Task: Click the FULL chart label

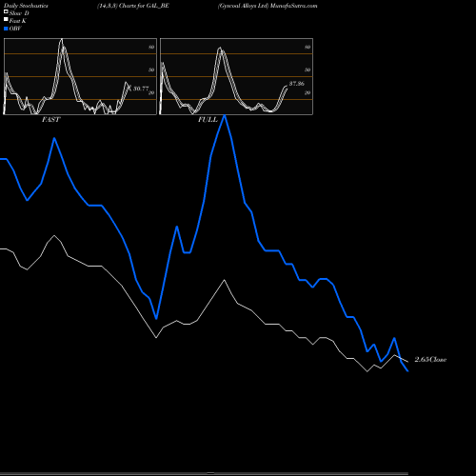Action: (x=208, y=119)
